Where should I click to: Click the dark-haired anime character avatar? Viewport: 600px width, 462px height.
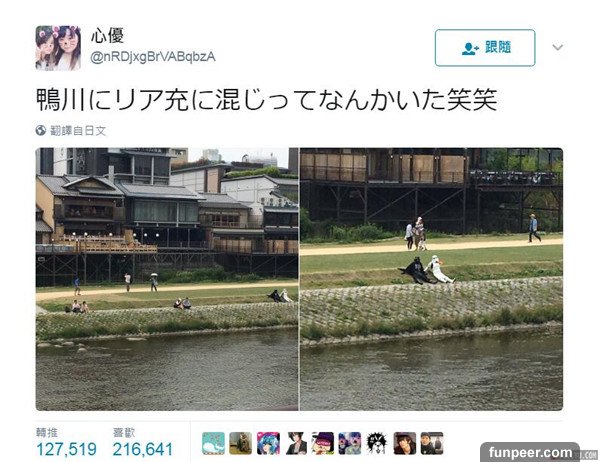coord(295,443)
